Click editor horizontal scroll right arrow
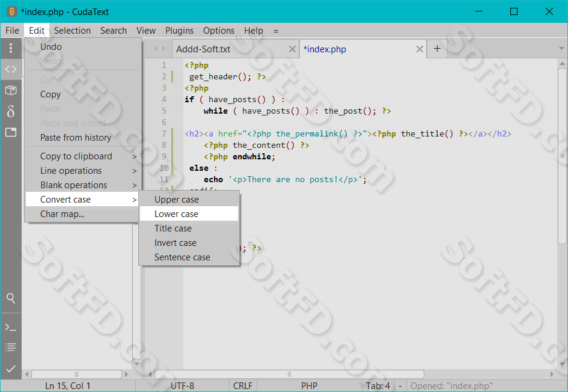Screen dimensions: 568x392 coord(552,374)
